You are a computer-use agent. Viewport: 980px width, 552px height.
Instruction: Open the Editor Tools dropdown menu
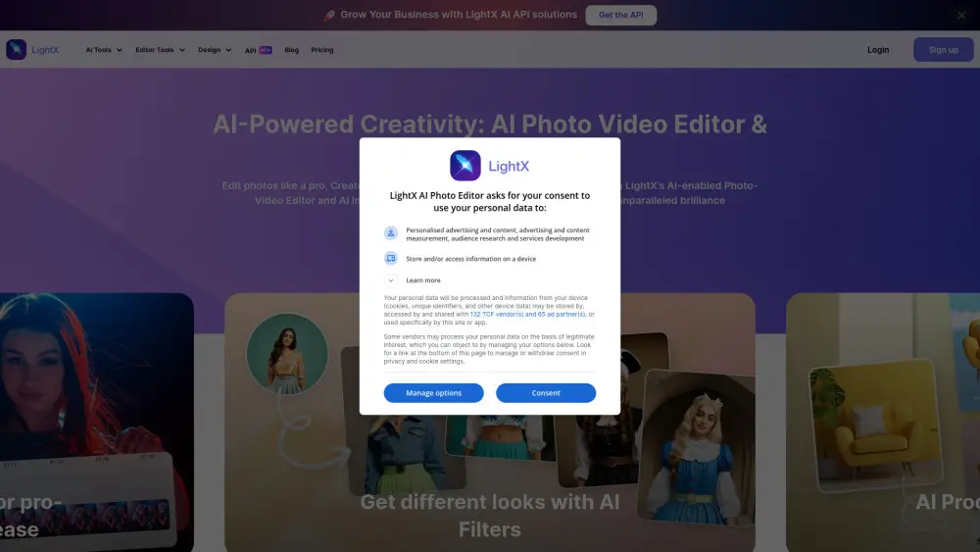(160, 50)
